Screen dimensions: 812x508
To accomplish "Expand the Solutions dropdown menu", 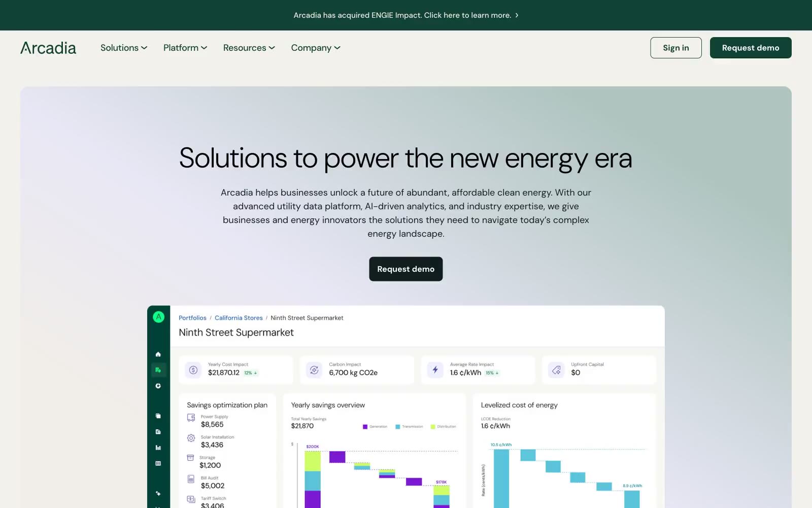I will pos(124,48).
